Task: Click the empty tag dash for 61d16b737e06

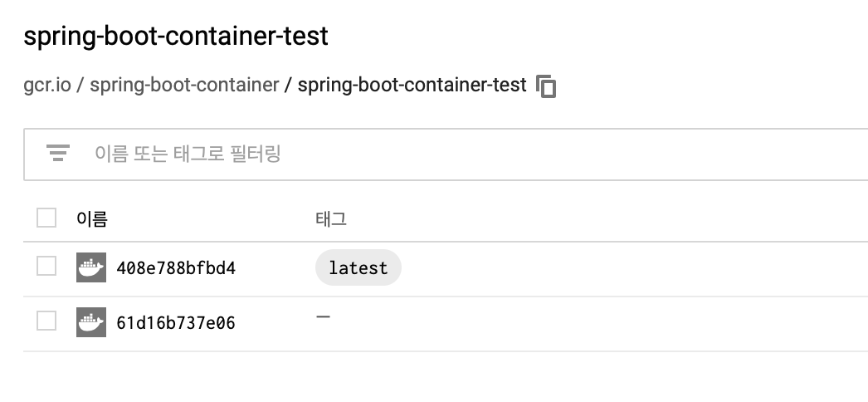Action: [323, 316]
